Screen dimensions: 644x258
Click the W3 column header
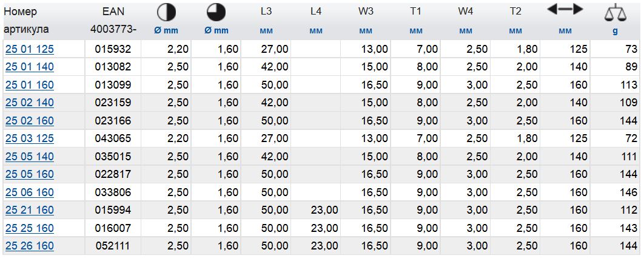365,12
